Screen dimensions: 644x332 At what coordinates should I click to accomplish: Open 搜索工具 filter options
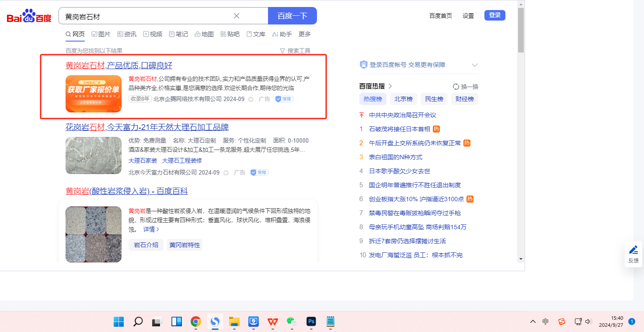pyautogui.click(x=295, y=51)
